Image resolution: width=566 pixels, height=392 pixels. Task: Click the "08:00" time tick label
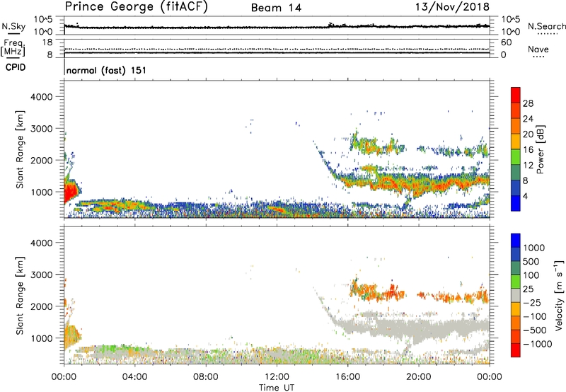click(x=206, y=377)
